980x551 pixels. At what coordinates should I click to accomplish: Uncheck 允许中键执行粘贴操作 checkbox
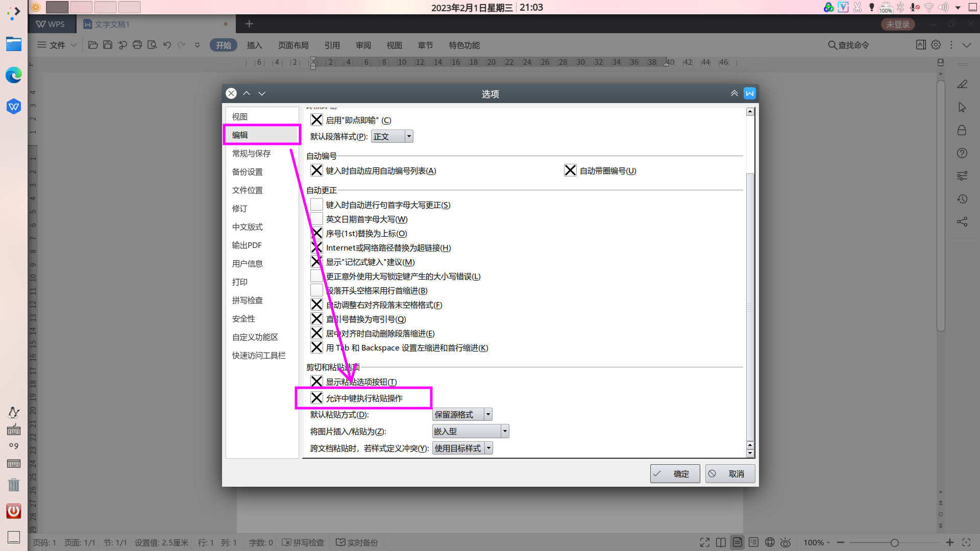point(316,398)
